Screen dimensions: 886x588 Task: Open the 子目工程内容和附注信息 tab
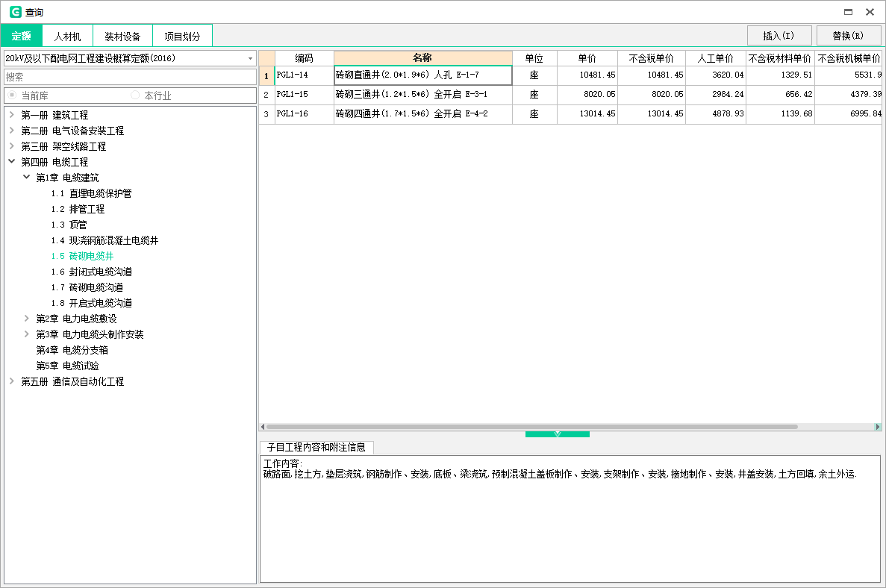tap(316, 448)
